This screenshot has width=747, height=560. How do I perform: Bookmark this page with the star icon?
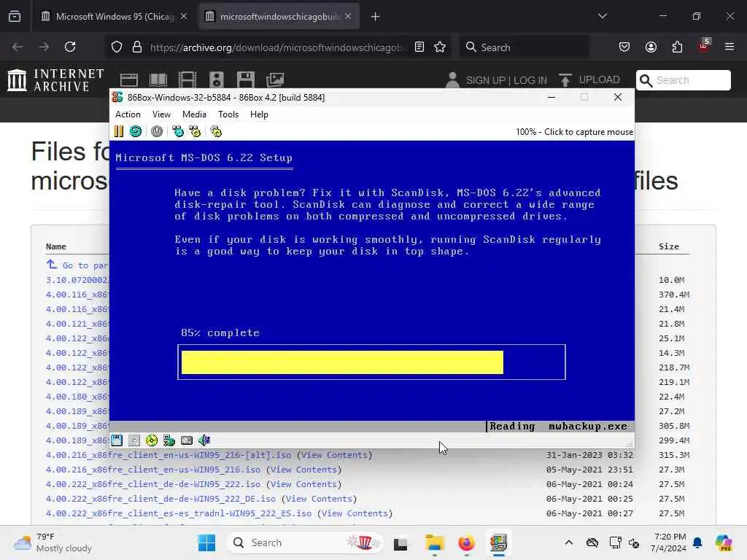click(440, 47)
